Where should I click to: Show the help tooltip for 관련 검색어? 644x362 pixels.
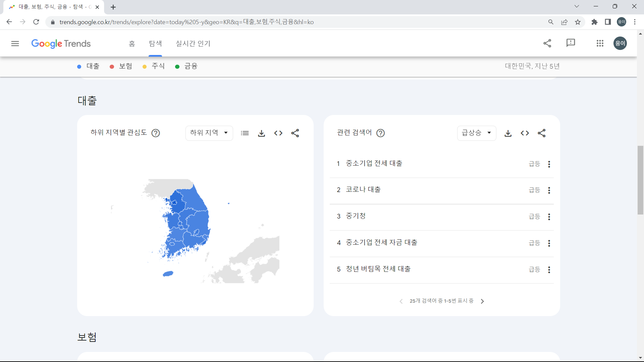click(x=380, y=133)
